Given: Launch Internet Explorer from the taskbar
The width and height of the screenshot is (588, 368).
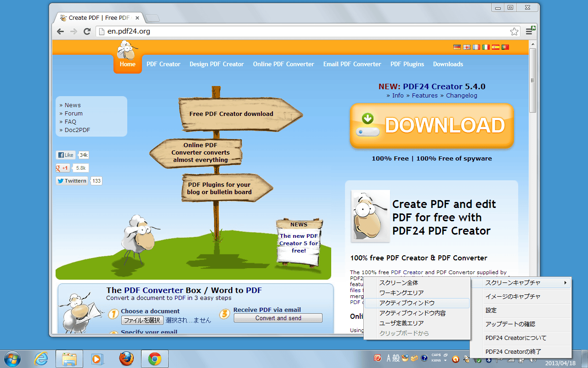Looking at the screenshot, I should (x=41, y=359).
